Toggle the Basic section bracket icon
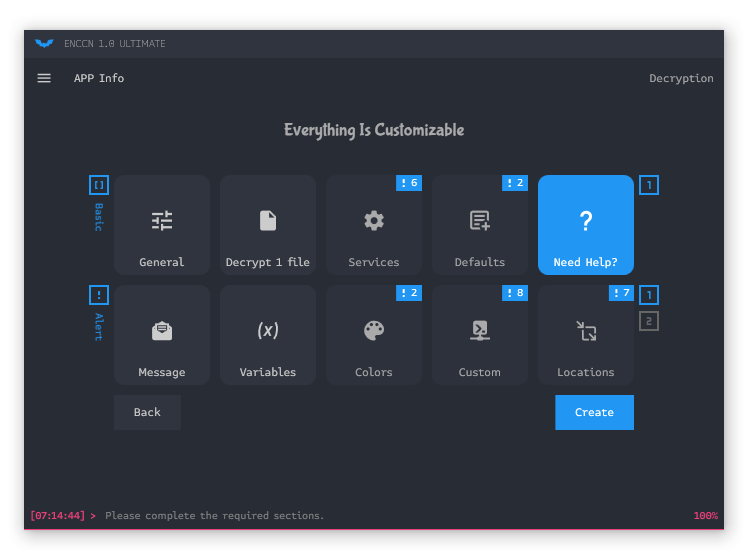 [x=99, y=185]
